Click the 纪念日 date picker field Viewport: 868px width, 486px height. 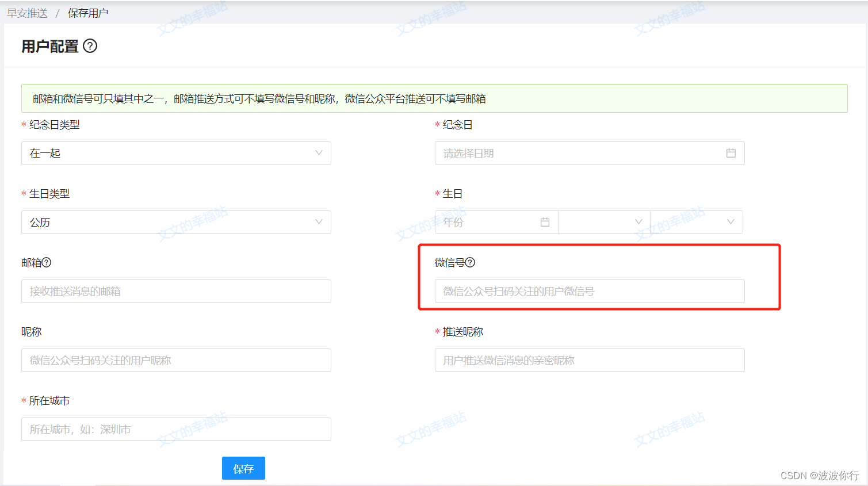pyautogui.click(x=590, y=153)
